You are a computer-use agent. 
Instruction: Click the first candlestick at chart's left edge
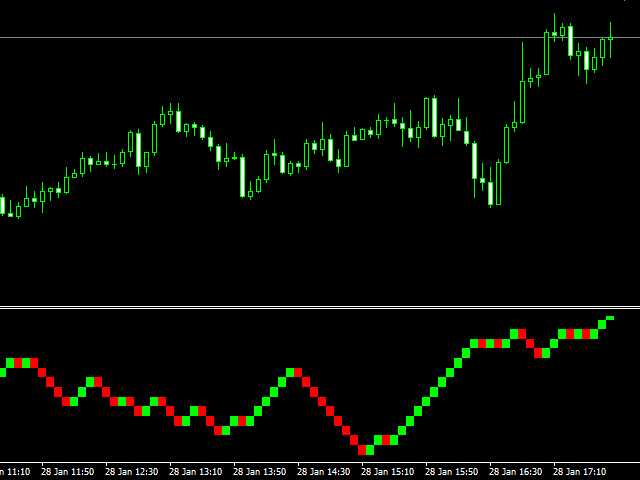pyautogui.click(x=2, y=206)
